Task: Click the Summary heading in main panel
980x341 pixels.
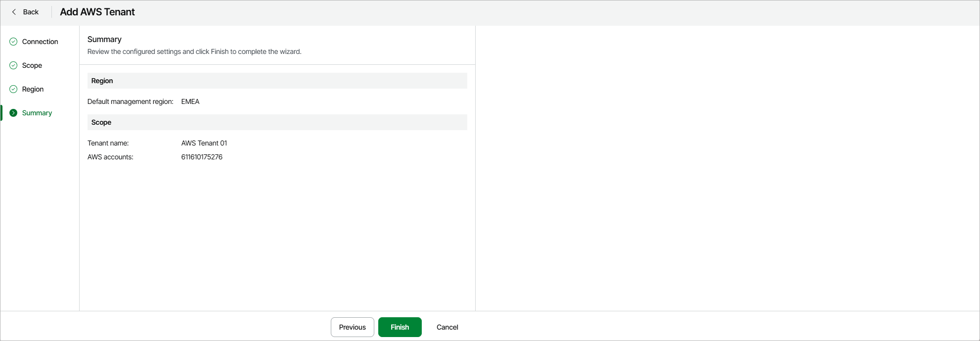Action: (x=104, y=39)
